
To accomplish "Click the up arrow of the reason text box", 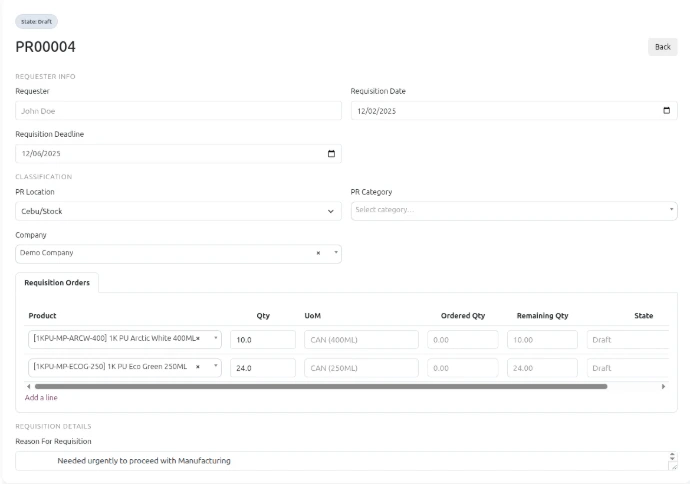I will coord(672,456).
